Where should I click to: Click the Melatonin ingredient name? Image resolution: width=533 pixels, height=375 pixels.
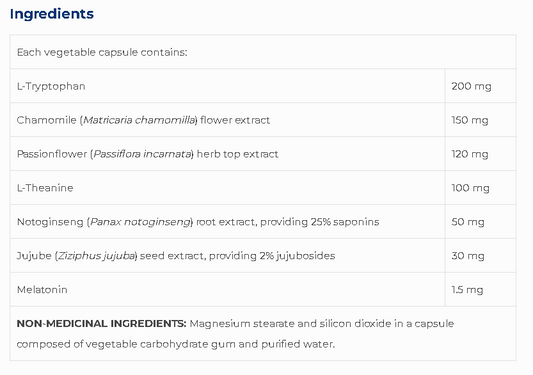[x=42, y=290]
